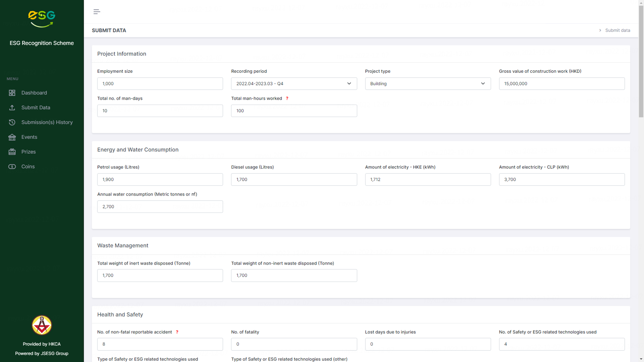The width and height of the screenshot is (644, 362).
Task: Click the Coins icon in sidebar
Action: click(12, 167)
